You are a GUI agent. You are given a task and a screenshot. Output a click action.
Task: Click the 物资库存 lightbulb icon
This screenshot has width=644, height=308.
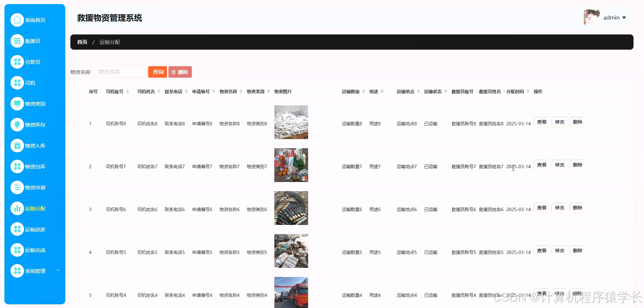click(17, 125)
